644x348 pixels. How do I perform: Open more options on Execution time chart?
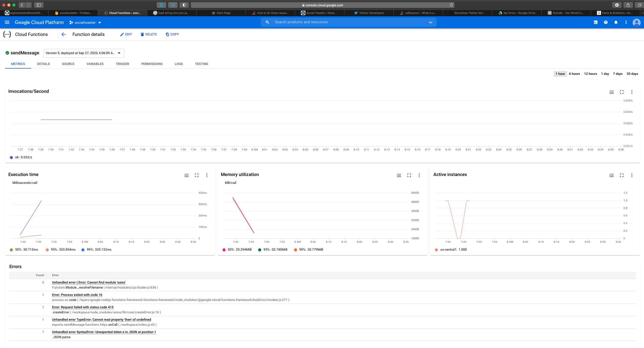pos(207,175)
